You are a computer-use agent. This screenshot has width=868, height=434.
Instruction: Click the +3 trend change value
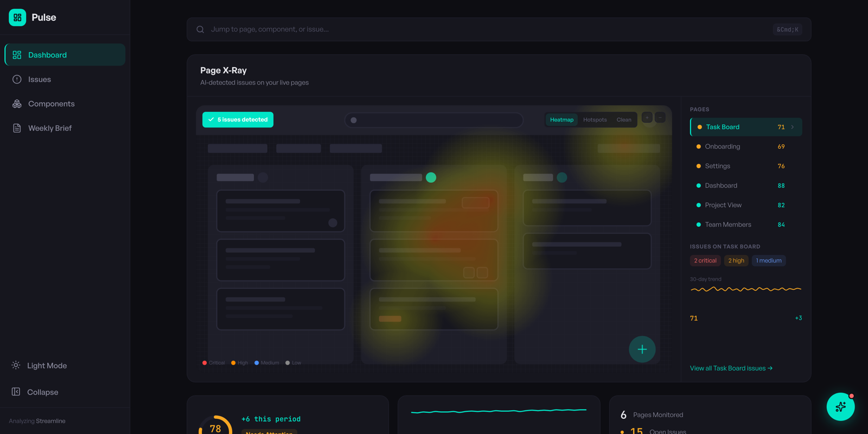(x=798, y=318)
